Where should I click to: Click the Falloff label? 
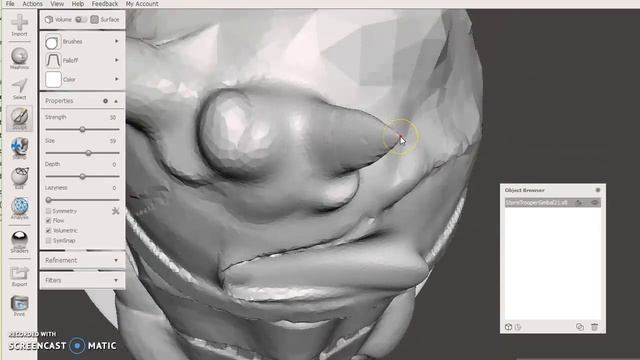coord(70,60)
